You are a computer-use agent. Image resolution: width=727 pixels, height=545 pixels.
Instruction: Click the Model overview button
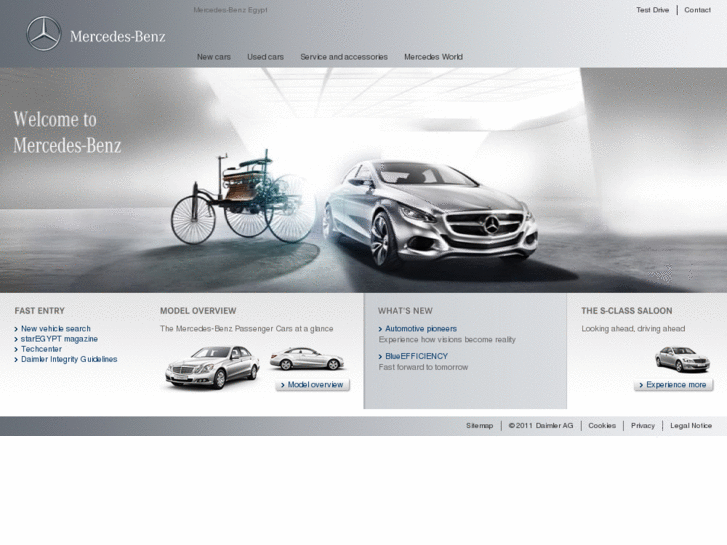click(312, 385)
